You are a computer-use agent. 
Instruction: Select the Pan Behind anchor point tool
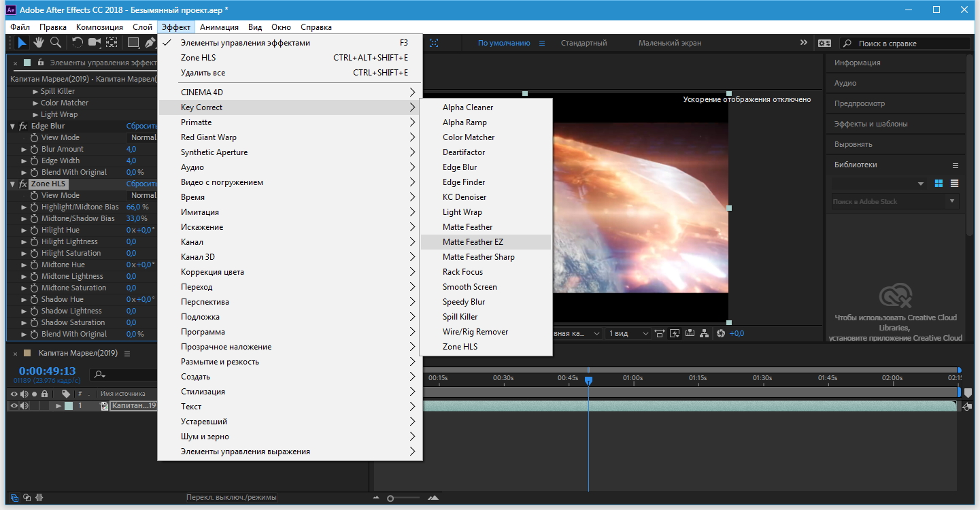112,43
